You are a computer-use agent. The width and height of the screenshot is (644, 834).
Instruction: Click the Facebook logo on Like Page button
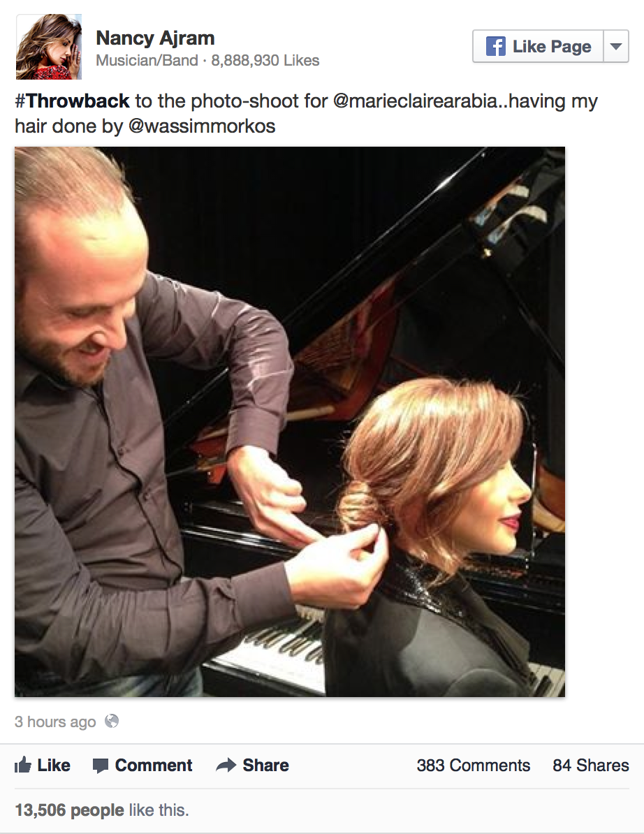coord(496,46)
